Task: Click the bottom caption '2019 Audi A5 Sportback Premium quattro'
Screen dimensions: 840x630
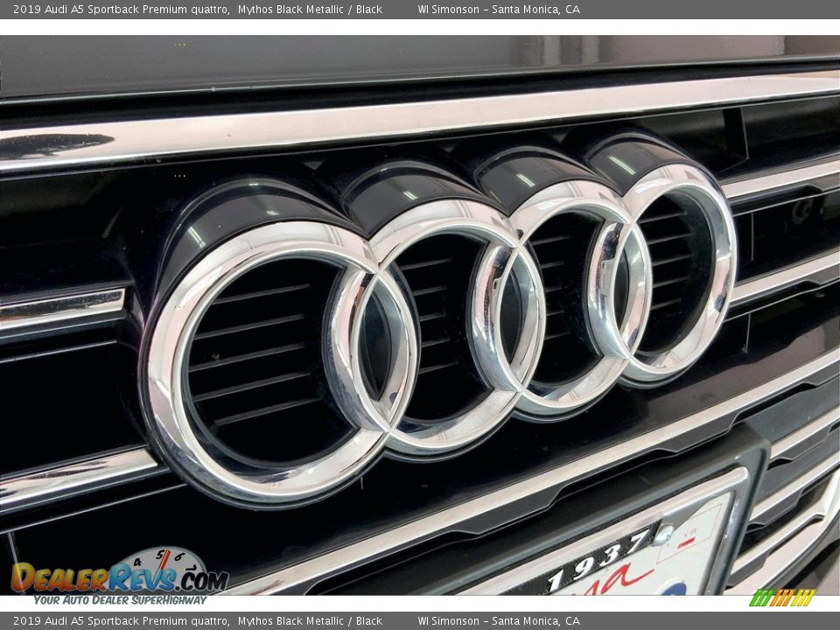Action: (x=122, y=621)
